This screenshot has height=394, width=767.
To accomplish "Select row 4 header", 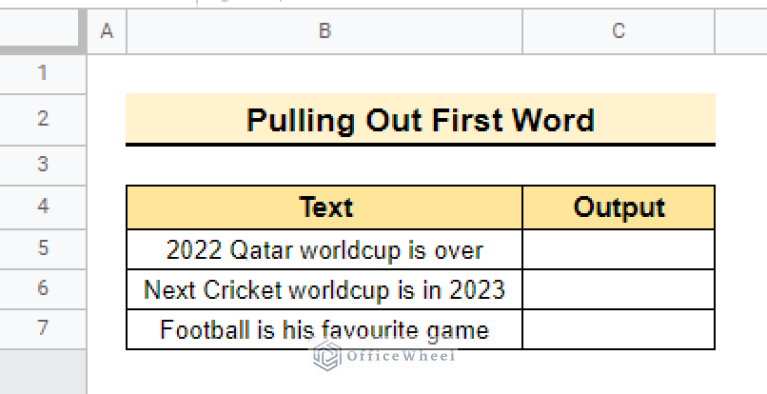I will coord(43,207).
